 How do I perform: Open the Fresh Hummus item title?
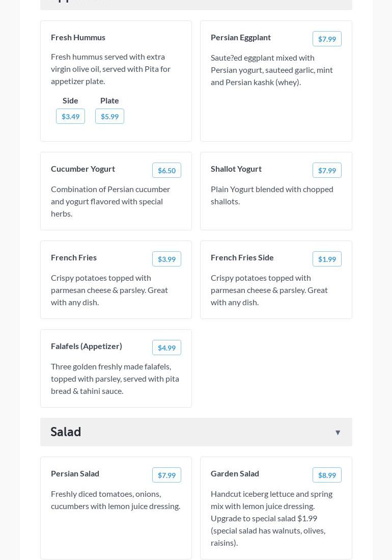78,37
